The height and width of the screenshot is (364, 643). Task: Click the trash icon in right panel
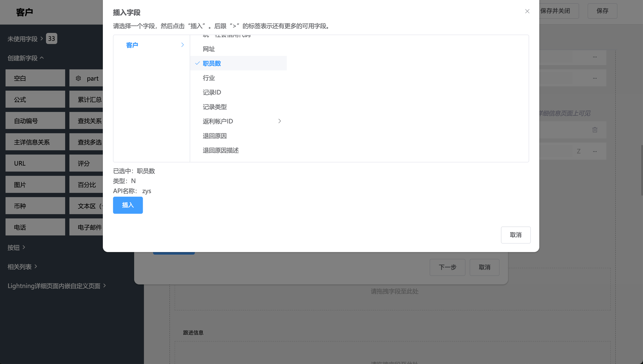click(x=594, y=130)
